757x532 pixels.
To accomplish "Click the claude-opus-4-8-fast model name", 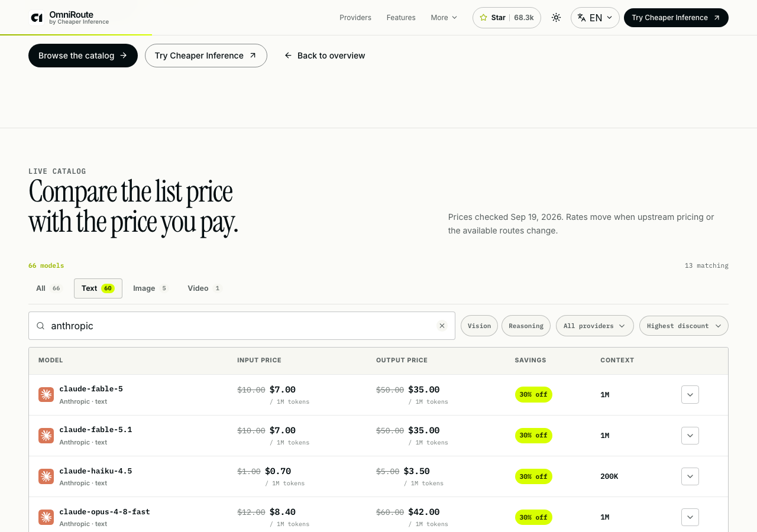I will click(x=105, y=512).
